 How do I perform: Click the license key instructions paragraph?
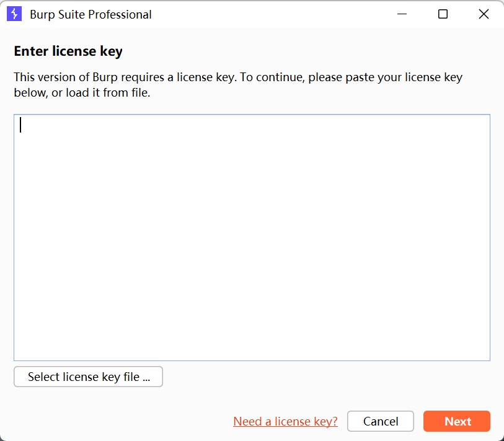238,85
